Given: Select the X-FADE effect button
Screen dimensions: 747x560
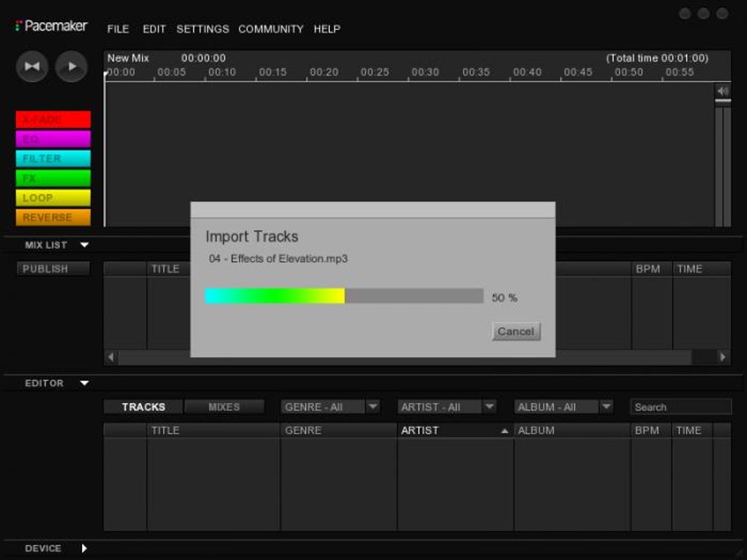Looking at the screenshot, I should point(53,119).
